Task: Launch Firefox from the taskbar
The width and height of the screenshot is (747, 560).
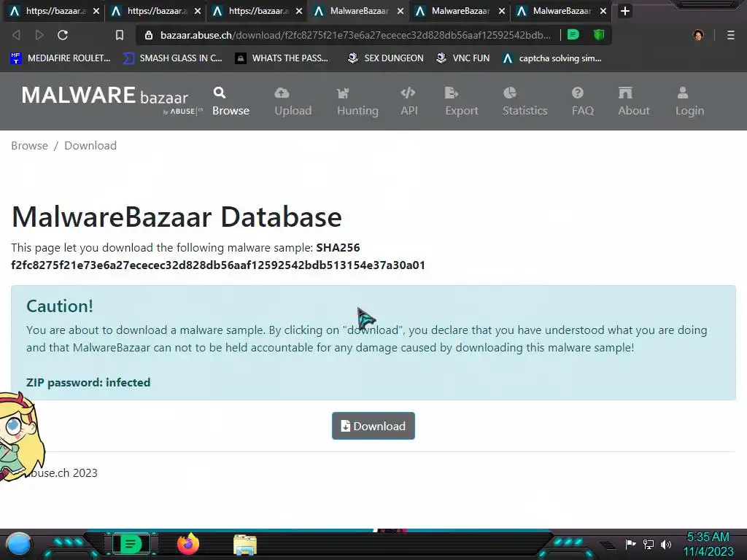Action: coord(188,544)
